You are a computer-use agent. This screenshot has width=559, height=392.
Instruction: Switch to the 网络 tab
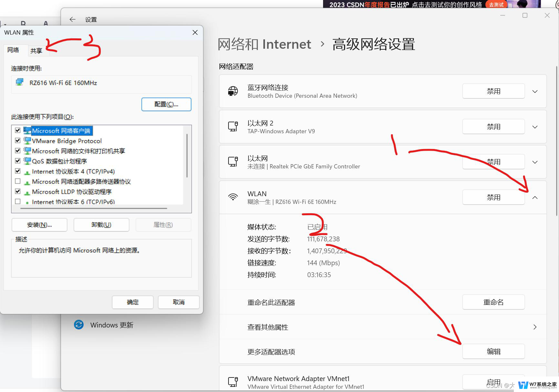coord(13,50)
